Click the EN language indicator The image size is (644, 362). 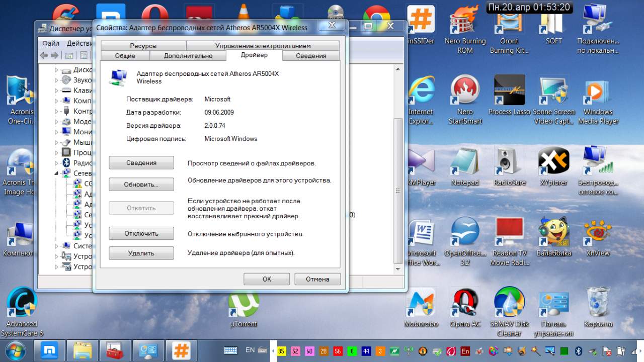[250, 350]
